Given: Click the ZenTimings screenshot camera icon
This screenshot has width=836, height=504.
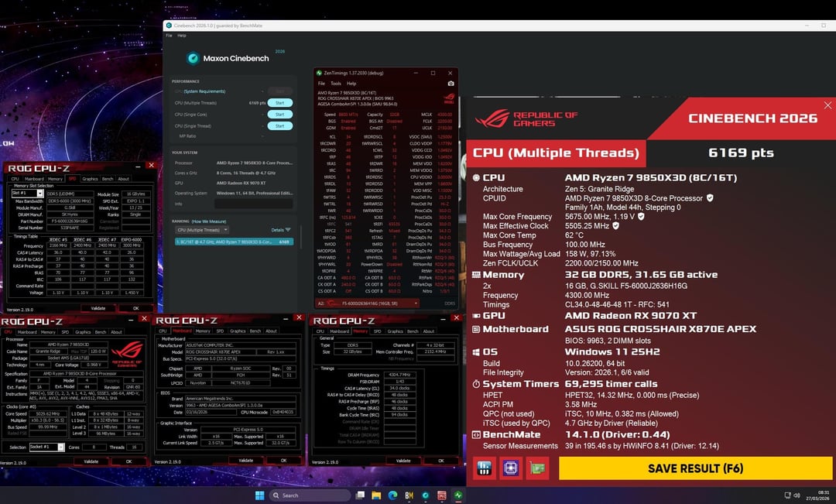Looking at the screenshot, I should click(x=451, y=83).
